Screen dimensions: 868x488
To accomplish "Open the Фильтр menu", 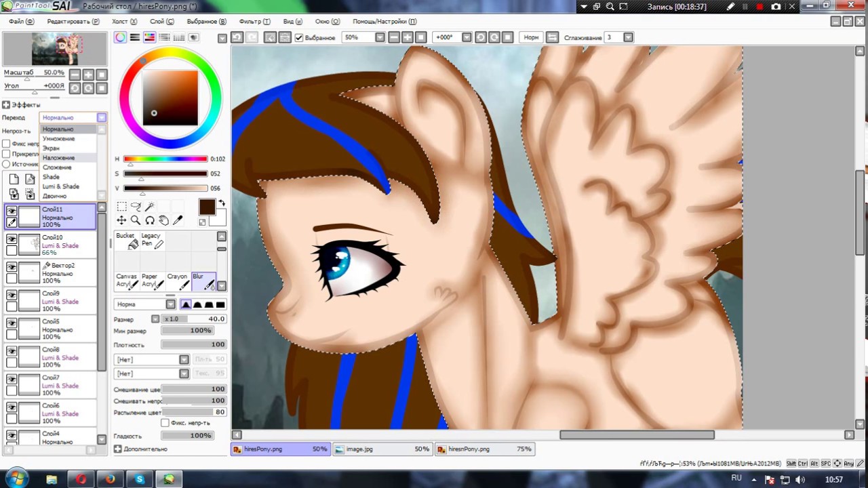I will (x=255, y=22).
